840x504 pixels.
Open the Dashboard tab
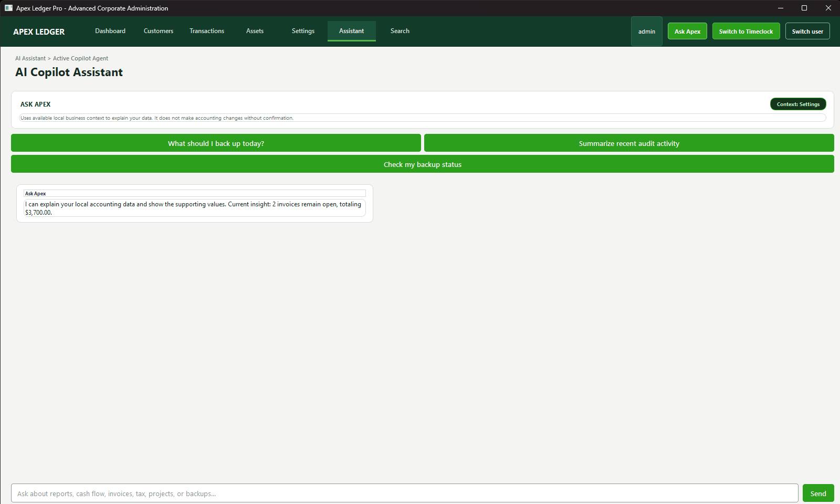110,31
